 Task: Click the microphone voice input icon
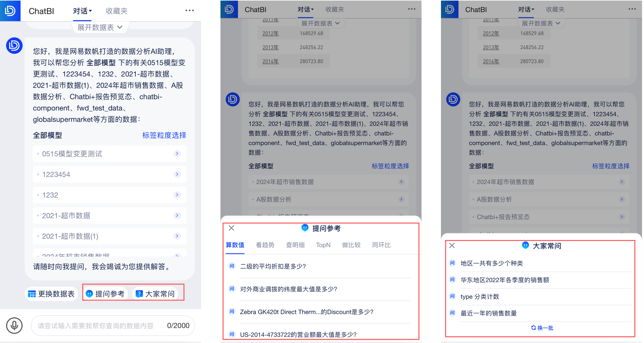(14, 325)
